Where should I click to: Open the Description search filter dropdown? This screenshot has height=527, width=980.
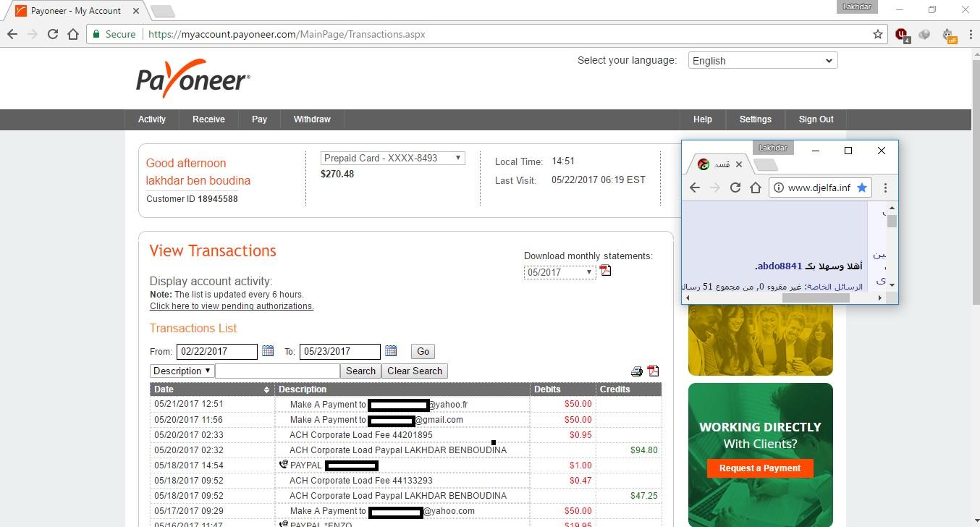pos(181,371)
